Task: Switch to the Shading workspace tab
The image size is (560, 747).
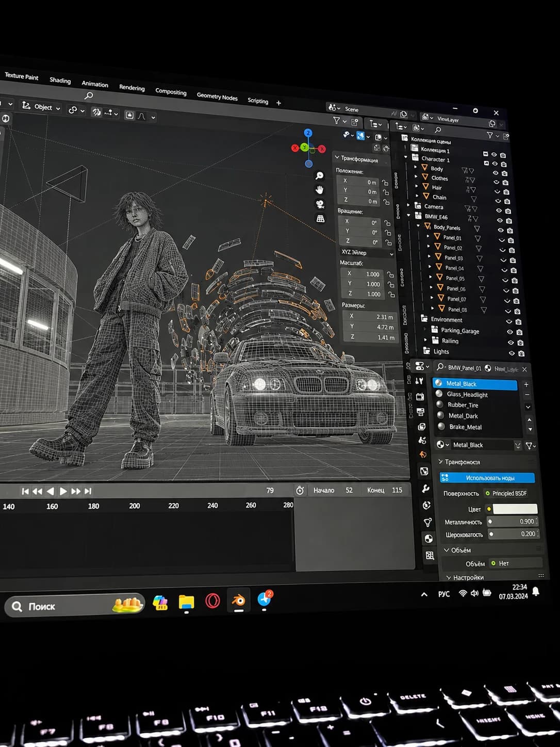Action: coord(60,80)
